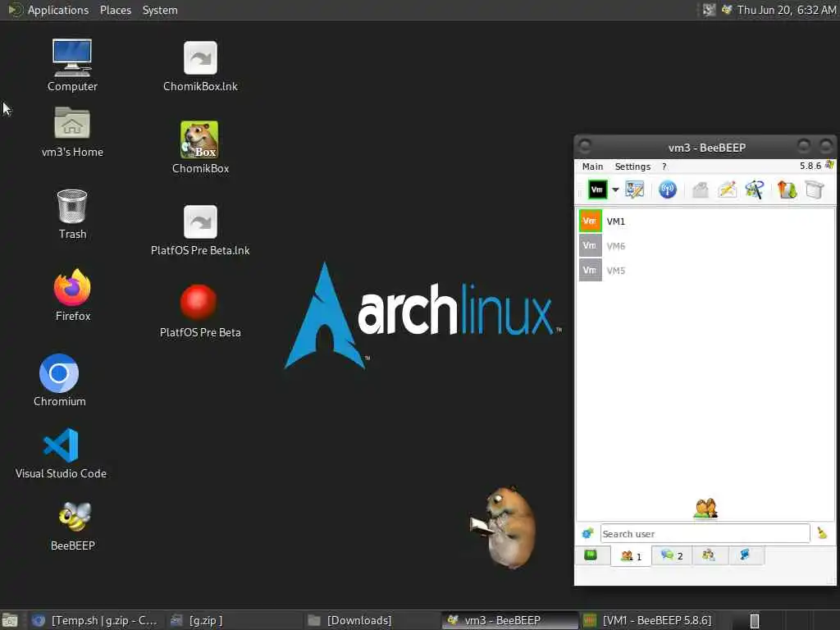
Task: Click the version number 5.8.6 text
Action: point(810,166)
